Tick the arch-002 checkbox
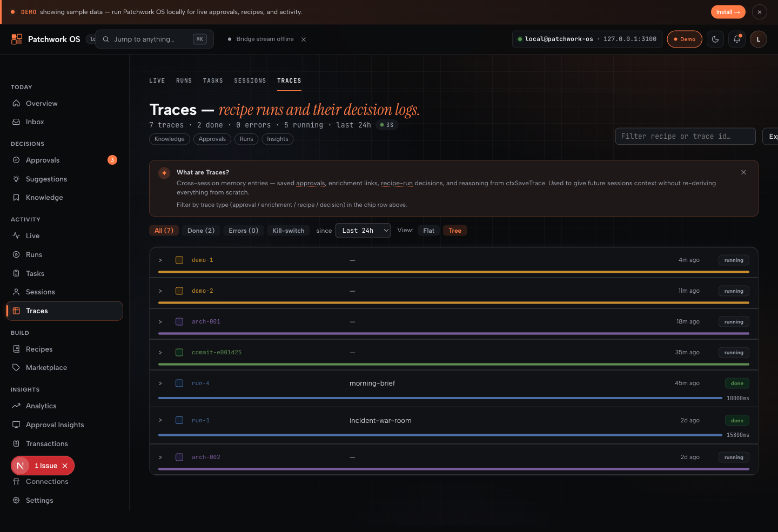 pyautogui.click(x=179, y=457)
